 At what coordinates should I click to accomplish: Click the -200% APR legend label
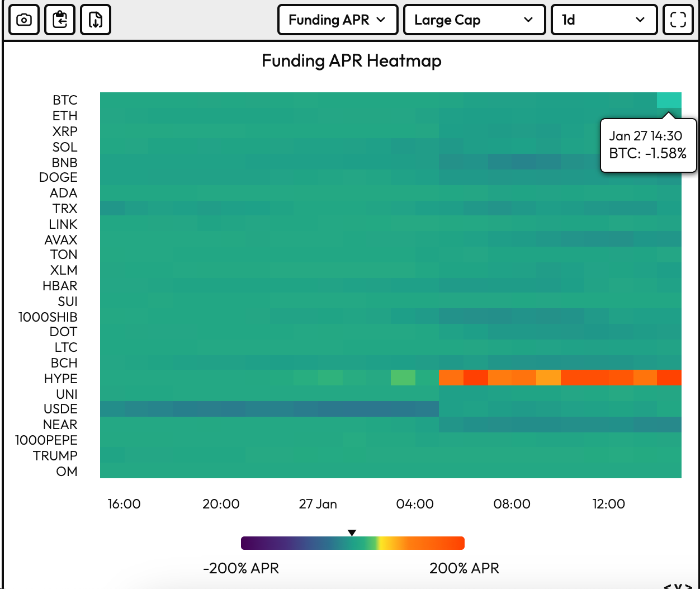tap(241, 568)
